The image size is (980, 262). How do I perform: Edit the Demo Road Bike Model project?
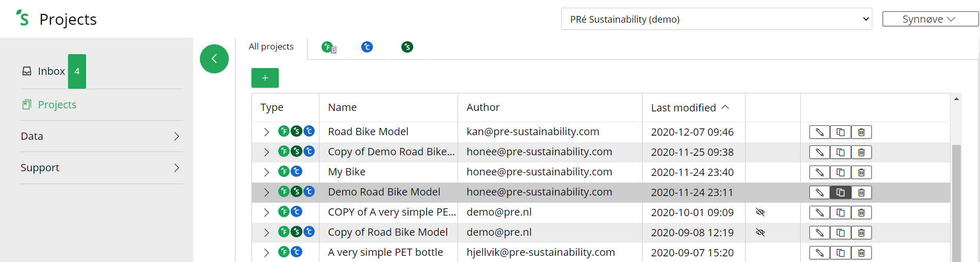pos(819,192)
